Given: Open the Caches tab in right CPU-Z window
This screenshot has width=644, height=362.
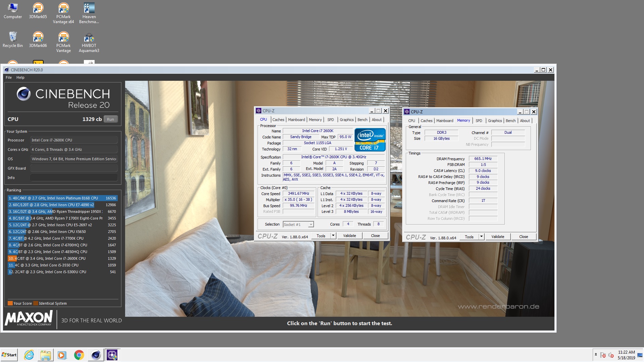Looking at the screenshot, I should [427, 121].
